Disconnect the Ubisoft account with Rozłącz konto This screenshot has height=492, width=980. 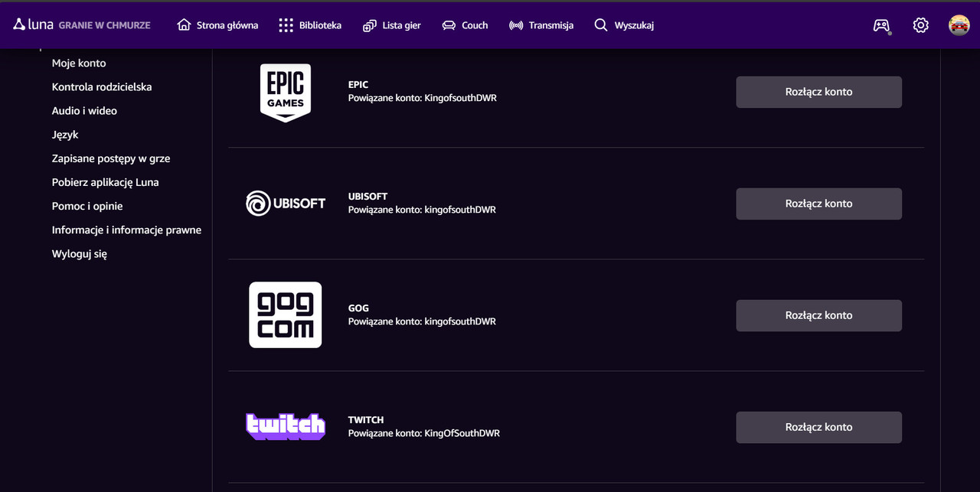click(819, 204)
